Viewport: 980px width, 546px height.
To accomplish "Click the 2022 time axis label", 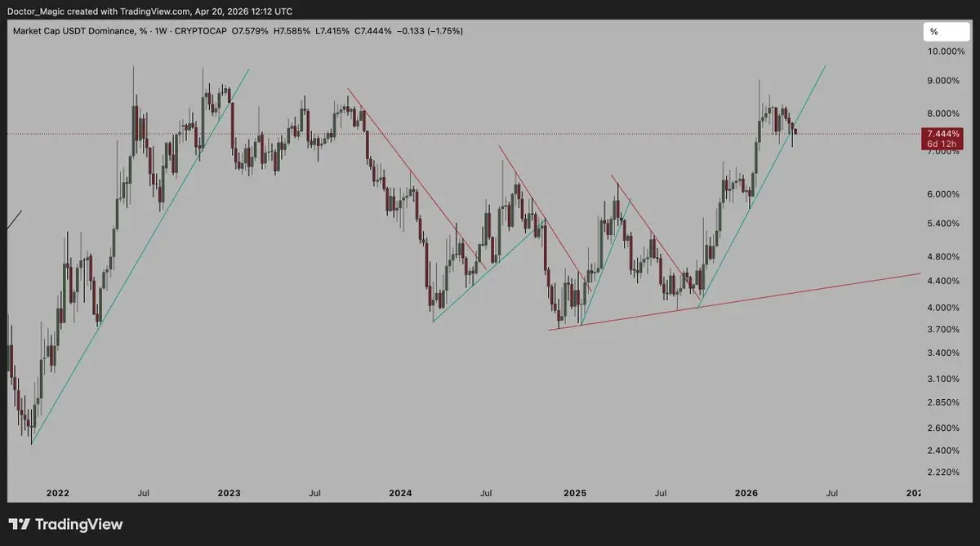I will [x=58, y=493].
